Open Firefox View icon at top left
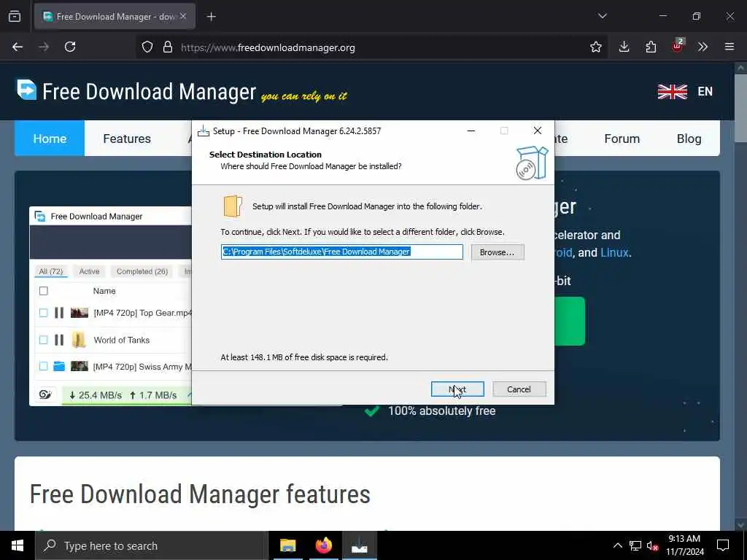Image resolution: width=747 pixels, height=560 pixels. point(15,16)
